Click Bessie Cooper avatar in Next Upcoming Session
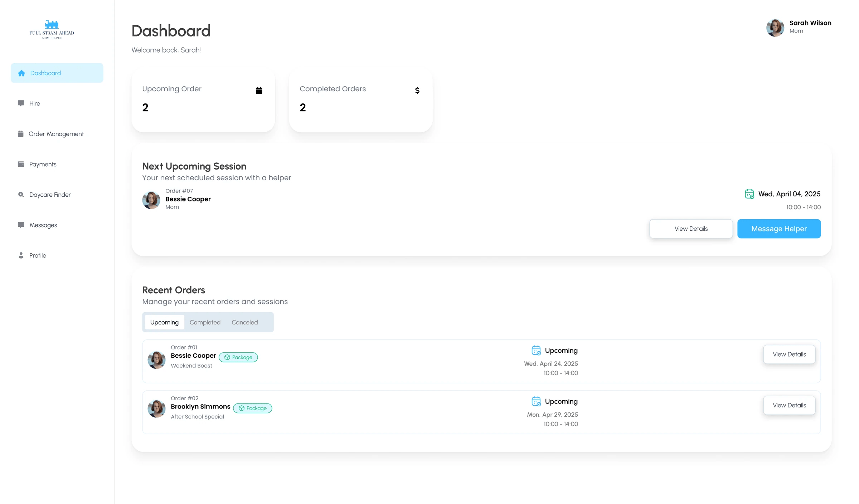 pyautogui.click(x=151, y=200)
